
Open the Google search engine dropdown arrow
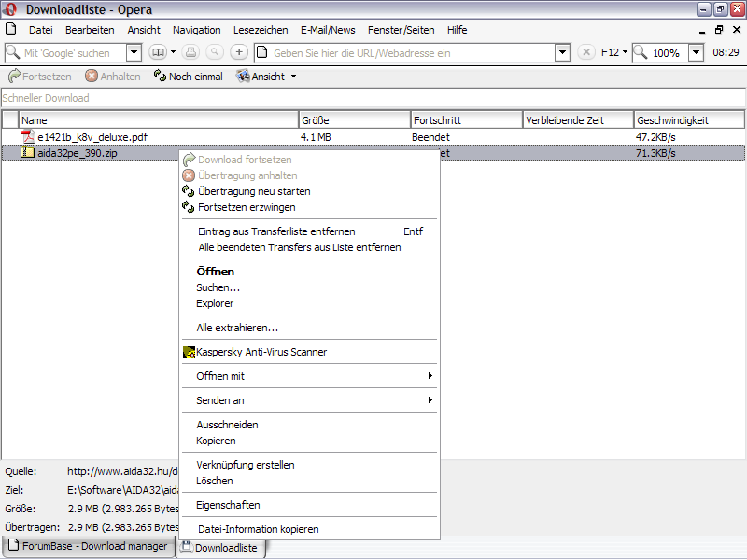pyautogui.click(x=134, y=52)
